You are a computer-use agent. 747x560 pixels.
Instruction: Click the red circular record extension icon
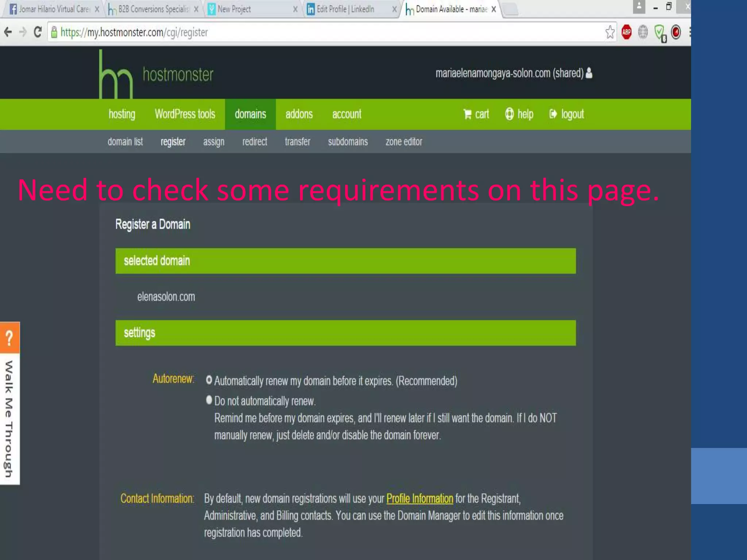tap(676, 32)
